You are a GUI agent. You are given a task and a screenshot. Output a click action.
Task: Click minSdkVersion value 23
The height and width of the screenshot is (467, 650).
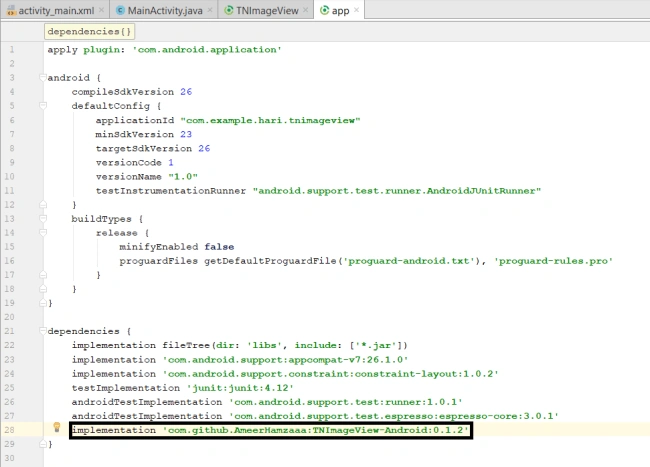186,134
